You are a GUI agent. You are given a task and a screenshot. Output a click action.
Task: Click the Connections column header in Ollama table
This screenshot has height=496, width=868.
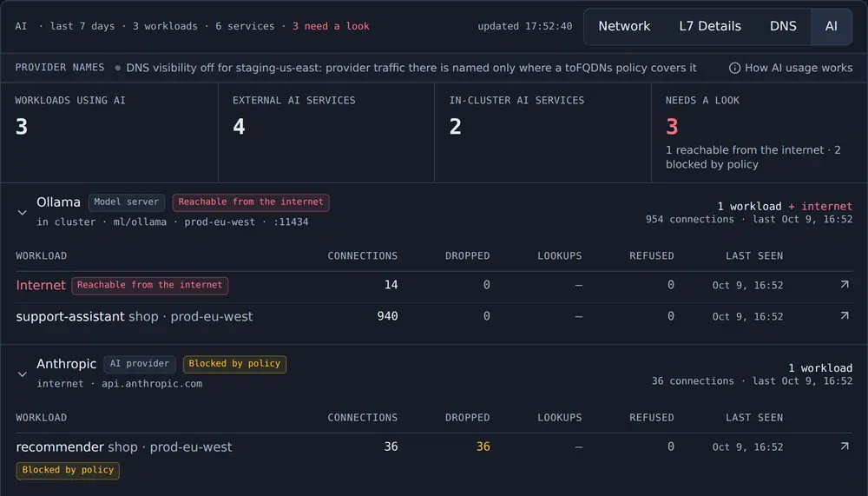pos(363,256)
